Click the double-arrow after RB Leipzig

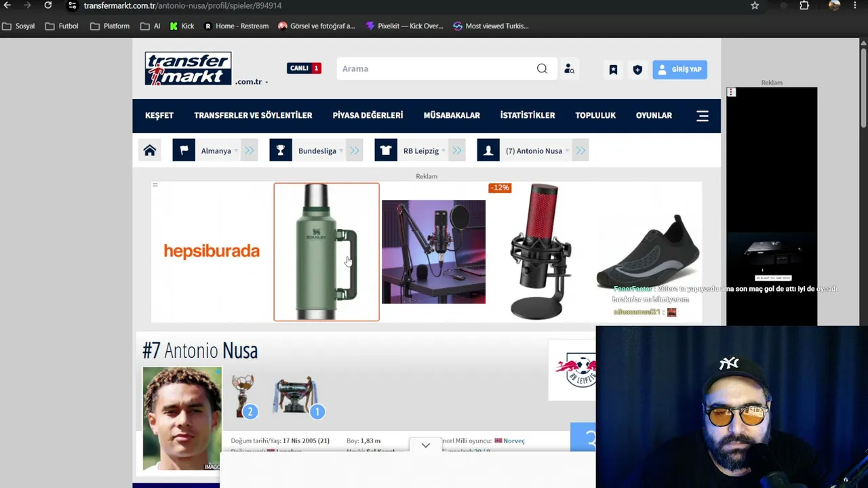(457, 150)
